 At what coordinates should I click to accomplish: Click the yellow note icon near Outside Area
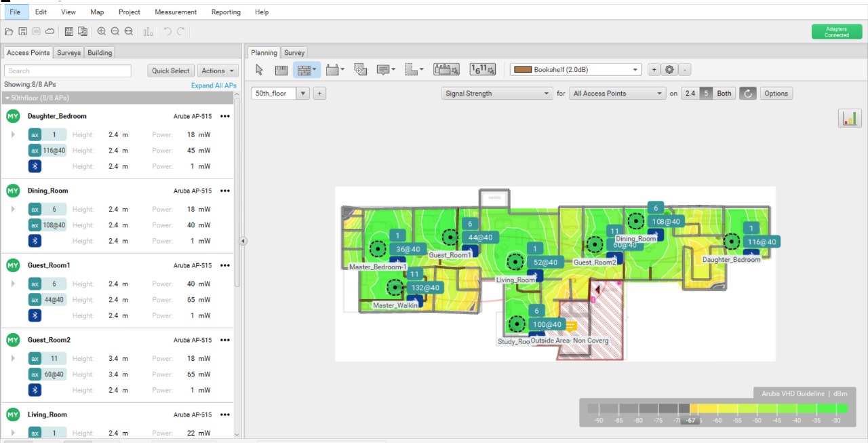(571, 326)
